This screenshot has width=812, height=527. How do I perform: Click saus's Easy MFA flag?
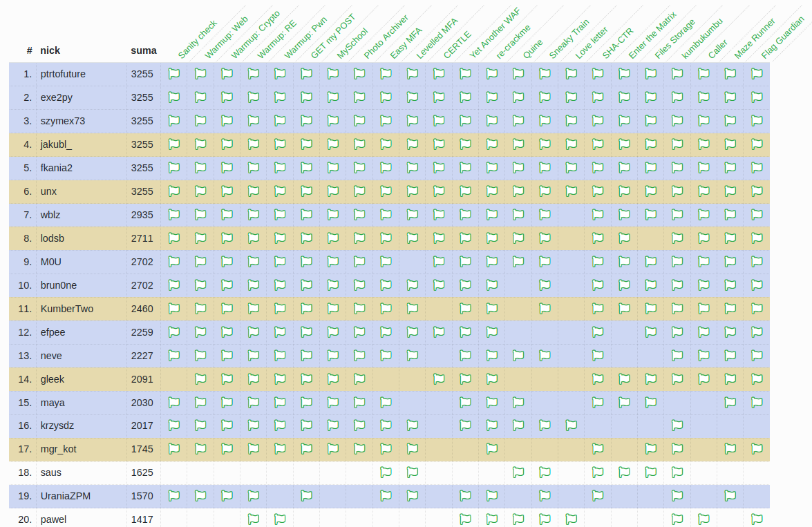coord(386,472)
